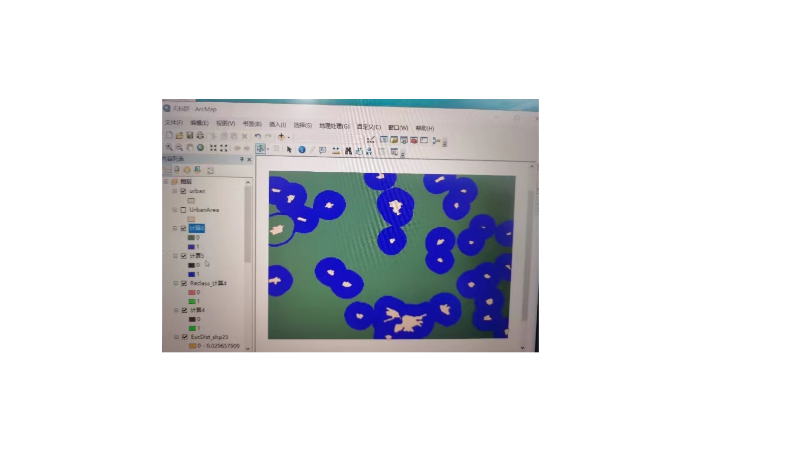
Task: Click the Undo toolbar icon
Action: pos(257,136)
